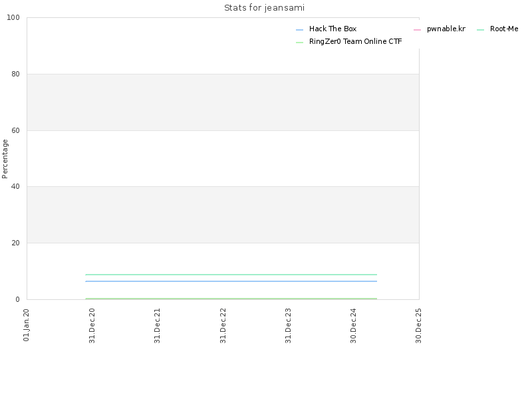This screenshot has width=532, height=399.
Task: Click the pwnable.kr pink legend marker
Action: click(418, 30)
